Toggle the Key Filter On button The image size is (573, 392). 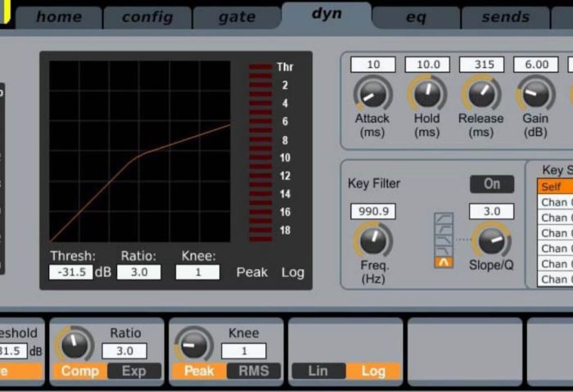click(492, 184)
